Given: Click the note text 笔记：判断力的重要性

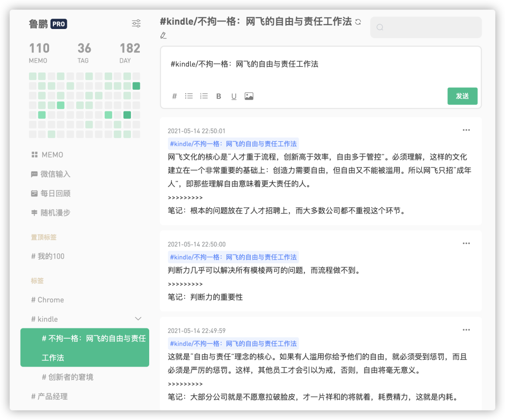Looking at the screenshot, I should pos(205,297).
